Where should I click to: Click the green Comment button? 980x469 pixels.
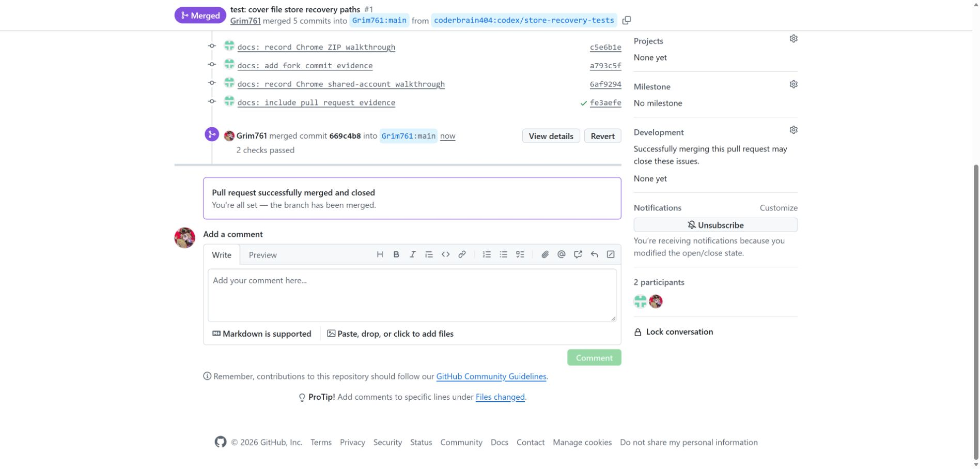[x=594, y=358]
